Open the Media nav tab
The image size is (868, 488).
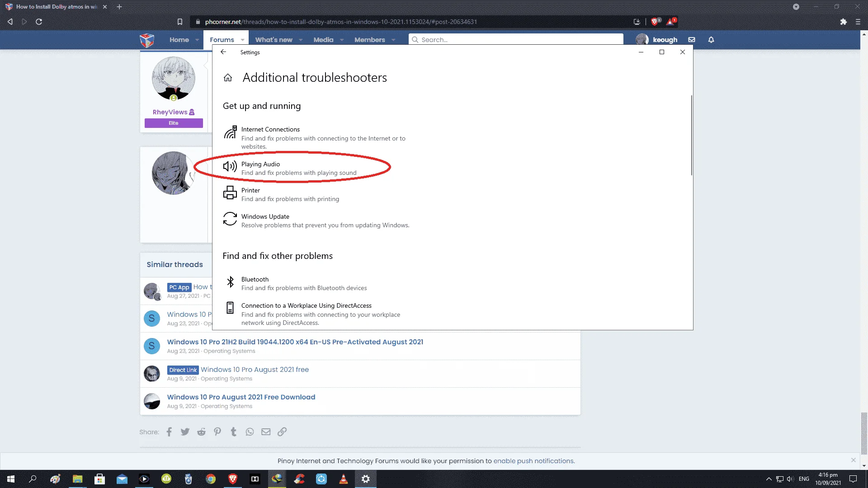(323, 40)
